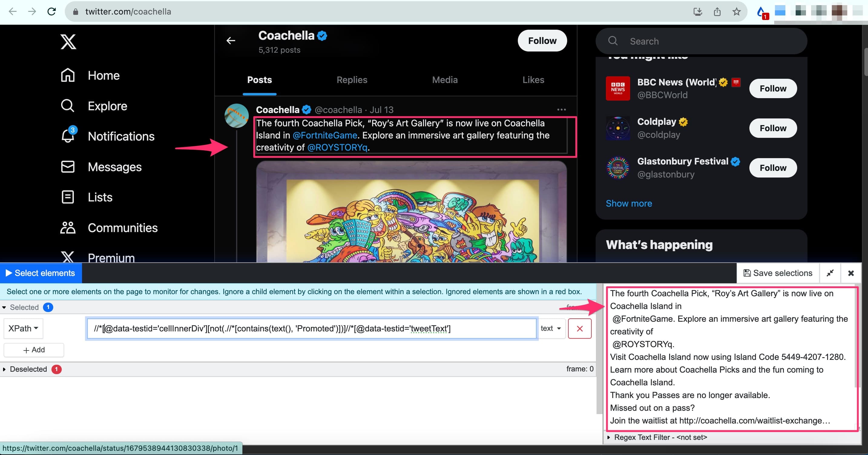Open the XPath selector type dropdown
868x455 pixels.
pyautogui.click(x=23, y=328)
